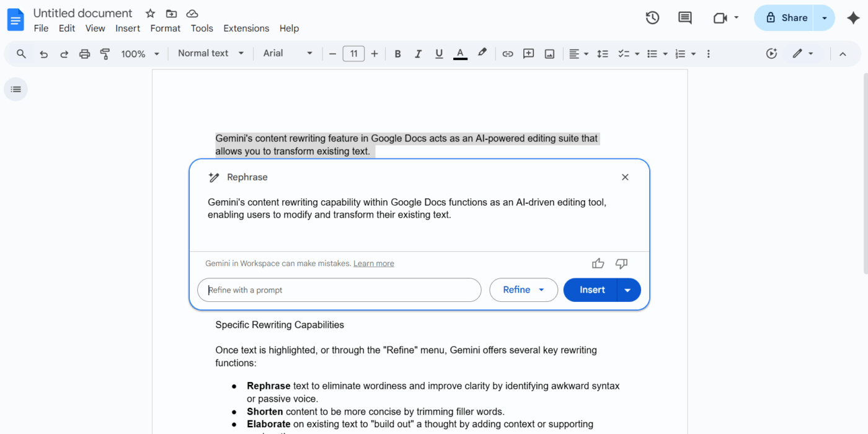Open the Format menu
868x434 pixels.
[166, 29]
